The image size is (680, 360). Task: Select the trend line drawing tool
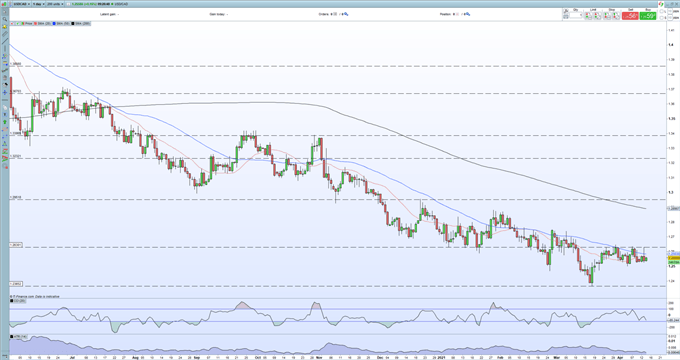(x=5, y=41)
